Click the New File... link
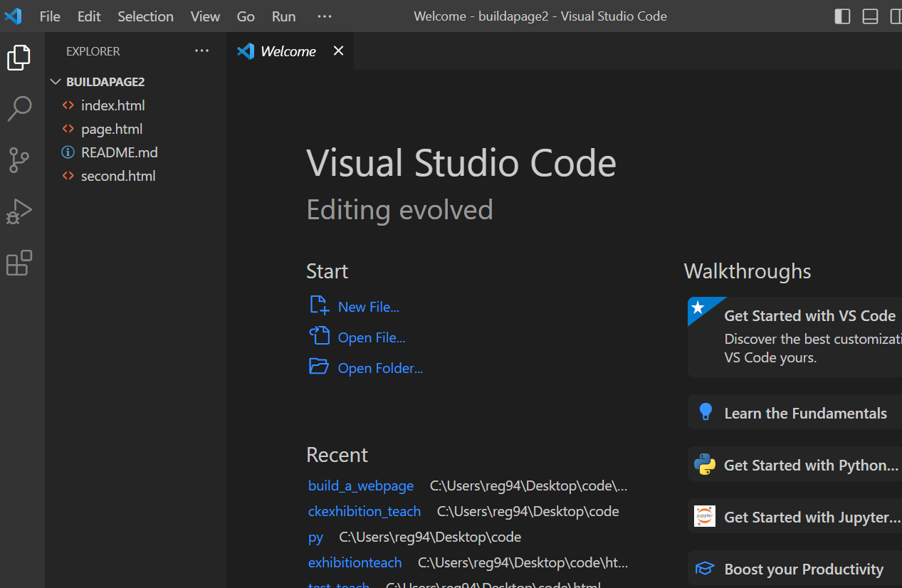The image size is (902, 588). [x=369, y=307]
